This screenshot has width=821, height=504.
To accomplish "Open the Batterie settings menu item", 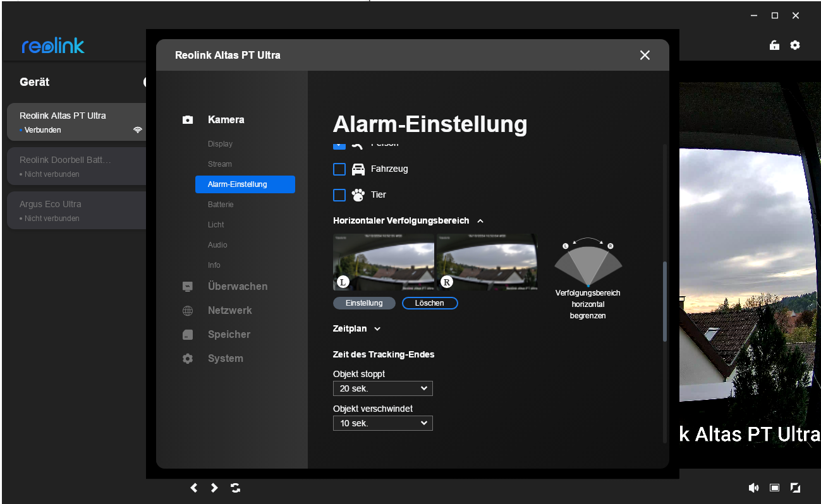I will point(221,205).
